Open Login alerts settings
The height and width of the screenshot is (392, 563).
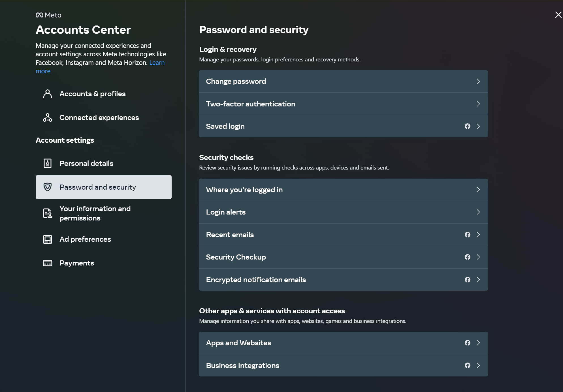pos(344,212)
